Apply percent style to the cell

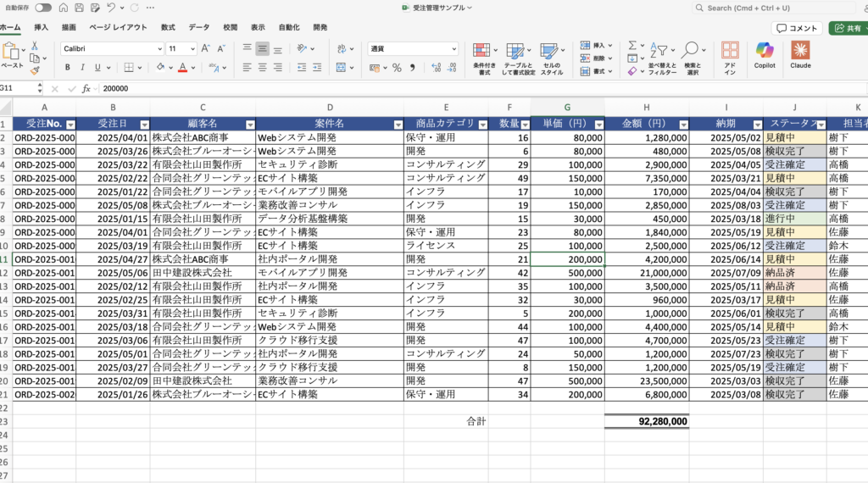[x=397, y=68]
